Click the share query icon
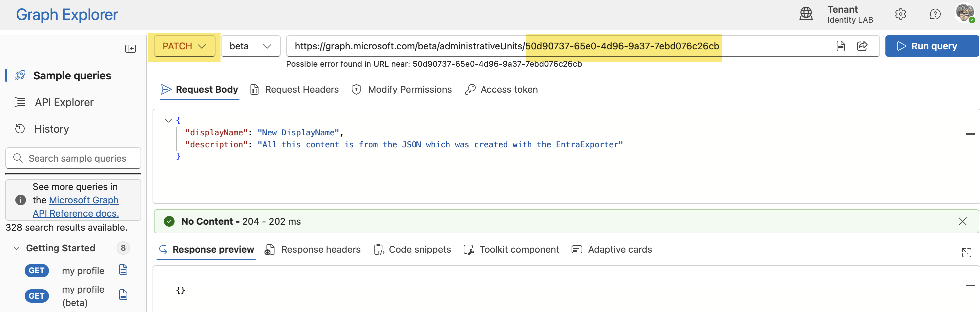The height and width of the screenshot is (312, 980). pos(862,46)
